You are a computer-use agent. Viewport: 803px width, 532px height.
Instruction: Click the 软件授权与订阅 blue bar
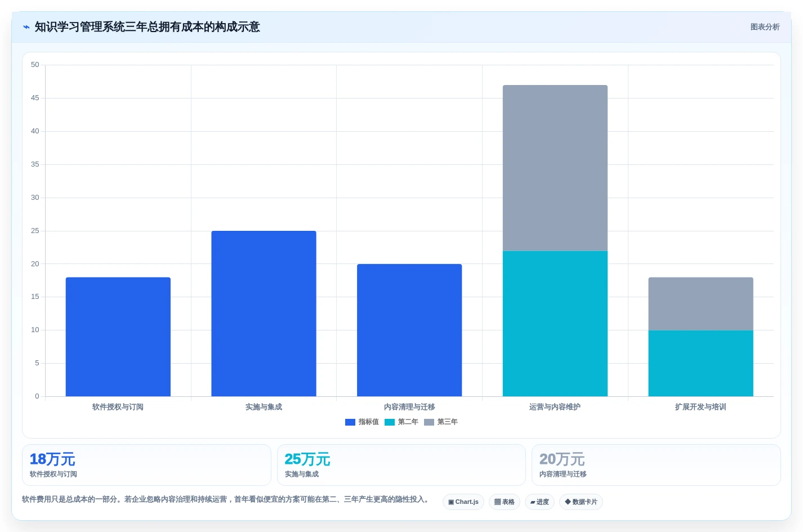click(x=118, y=337)
